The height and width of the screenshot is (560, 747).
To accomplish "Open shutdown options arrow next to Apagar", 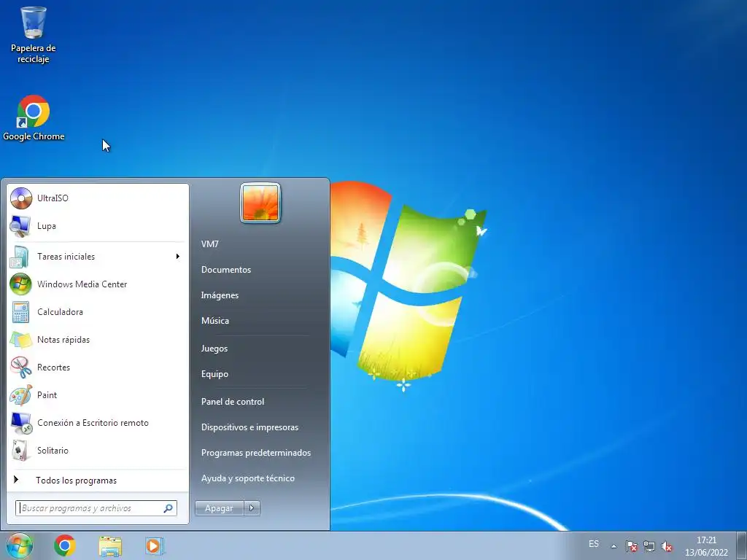I will (x=252, y=508).
